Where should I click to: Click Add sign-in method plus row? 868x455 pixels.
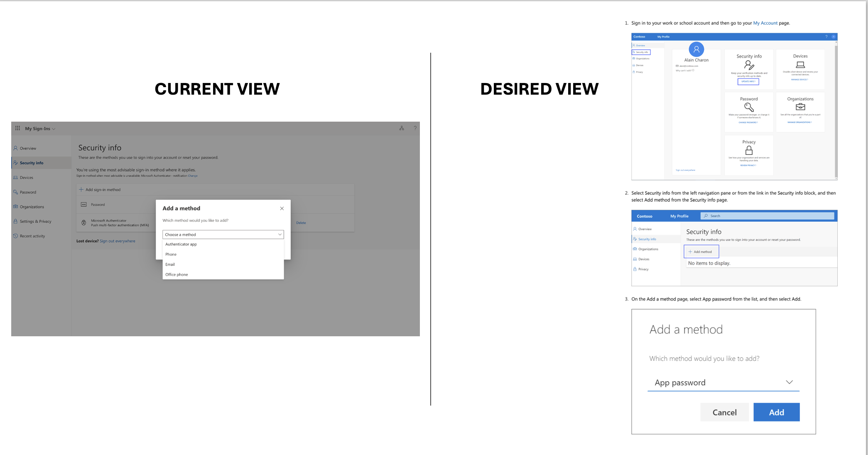100,190
